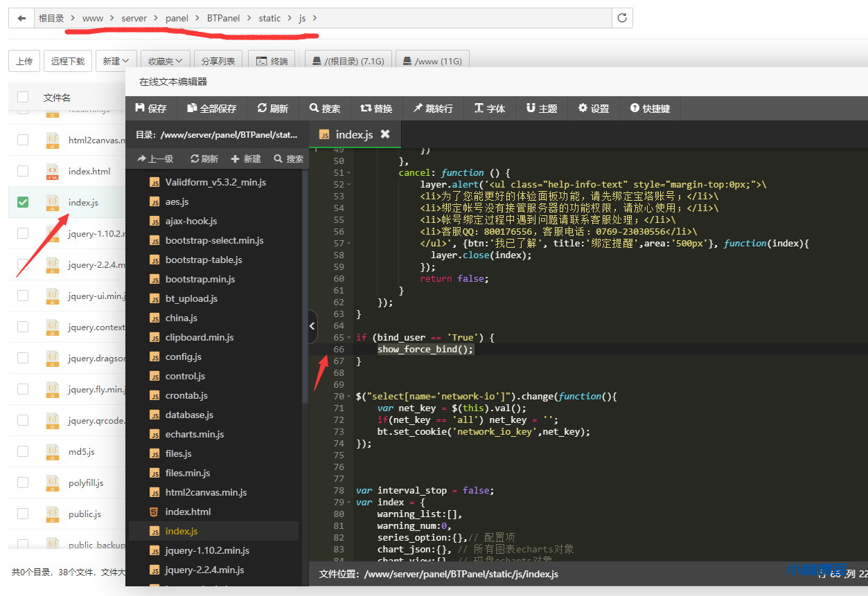868x596 pixels.
Task: Open the Replace (替换) tool
Action: (376, 108)
